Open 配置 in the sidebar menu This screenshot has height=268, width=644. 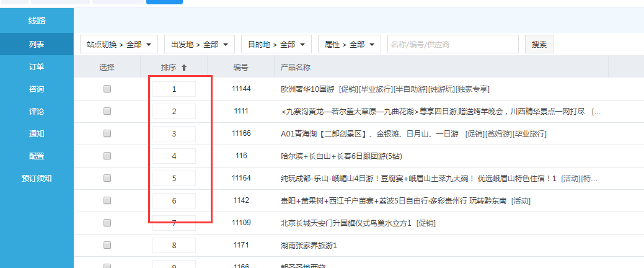pyautogui.click(x=37, y=156)
